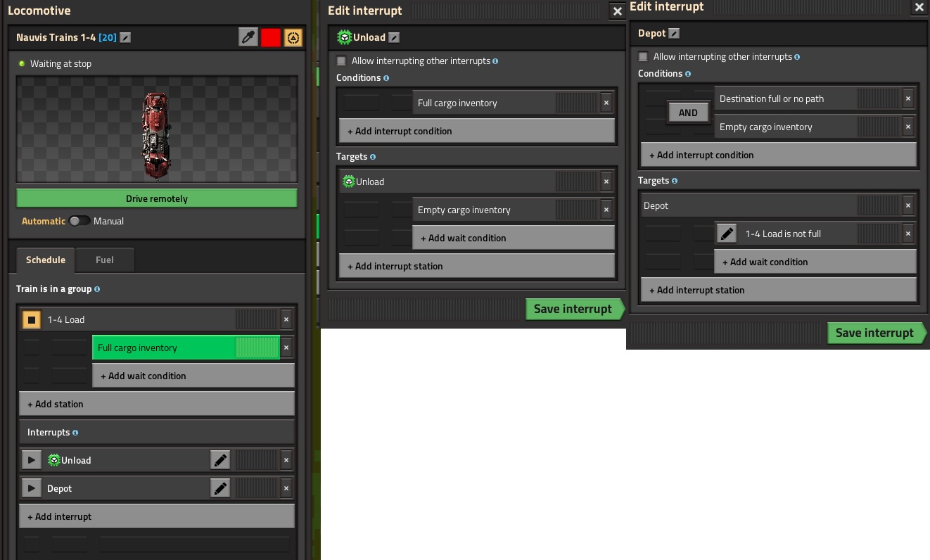930x560 pixels.
Task: Enable Allow interrupting other interrupts in Unload editor
Action: tap(342, 61)
